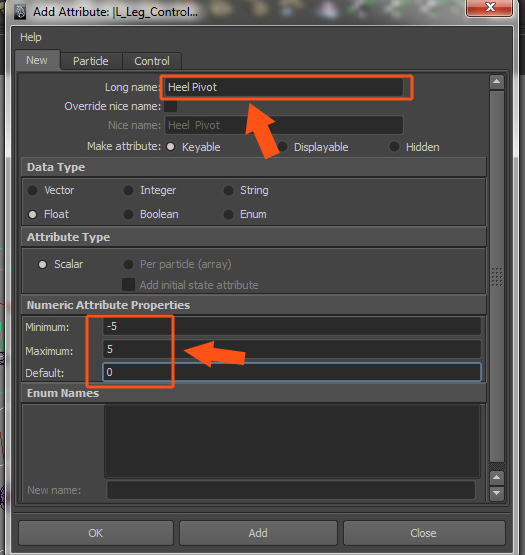Viewport: 525px width, 555px height.
Task: Click the Close button
Action: click(x=424, y=533)
